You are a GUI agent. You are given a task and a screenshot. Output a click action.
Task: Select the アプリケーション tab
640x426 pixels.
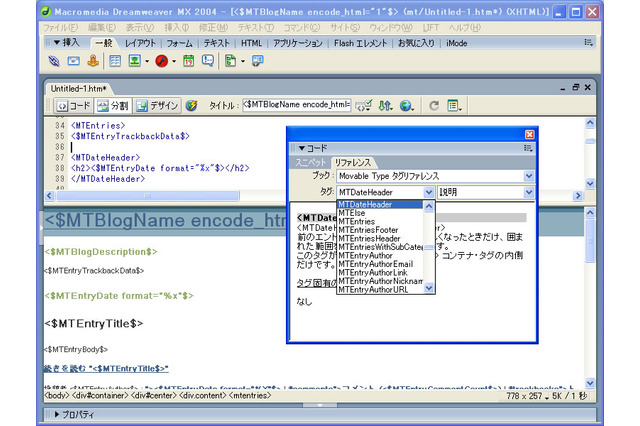298,43
